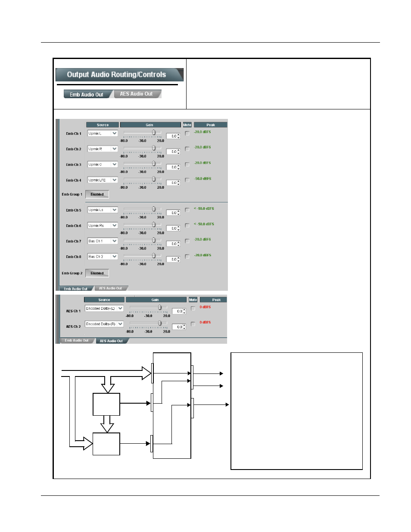
Task: Mute AES Ch 2 checkbox
Action: [193, 324]
